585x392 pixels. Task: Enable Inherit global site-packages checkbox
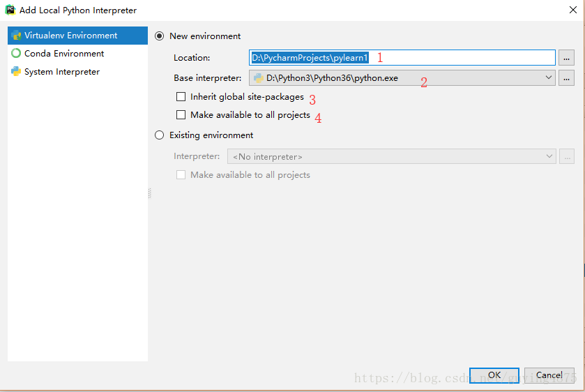(181, 97)
